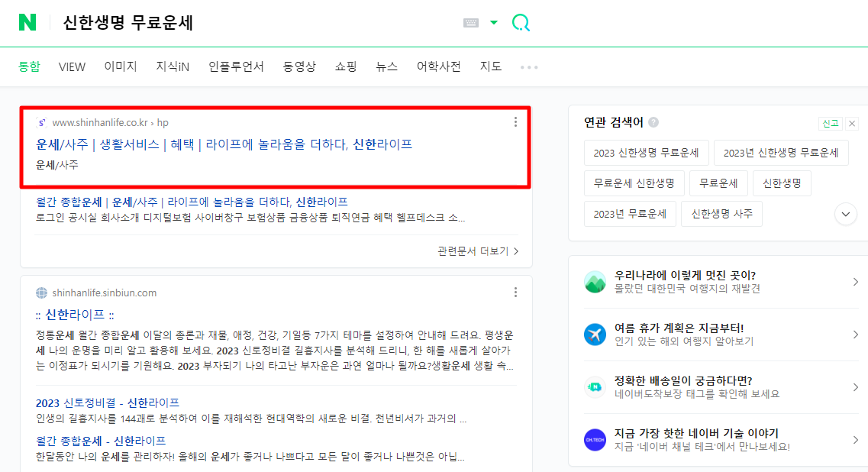Click the mountain travel icon
Viewport: 868px width, 472px height.
click(x=595, y=282)
